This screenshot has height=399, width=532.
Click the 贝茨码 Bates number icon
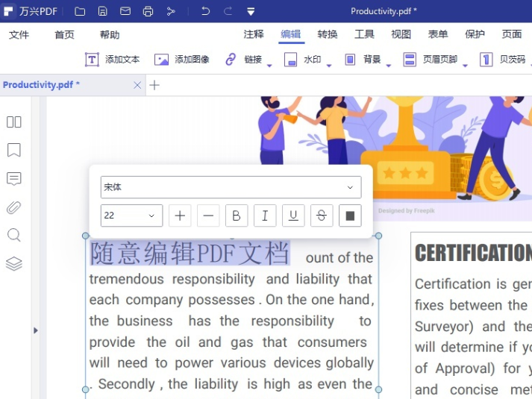click(486, 60)
